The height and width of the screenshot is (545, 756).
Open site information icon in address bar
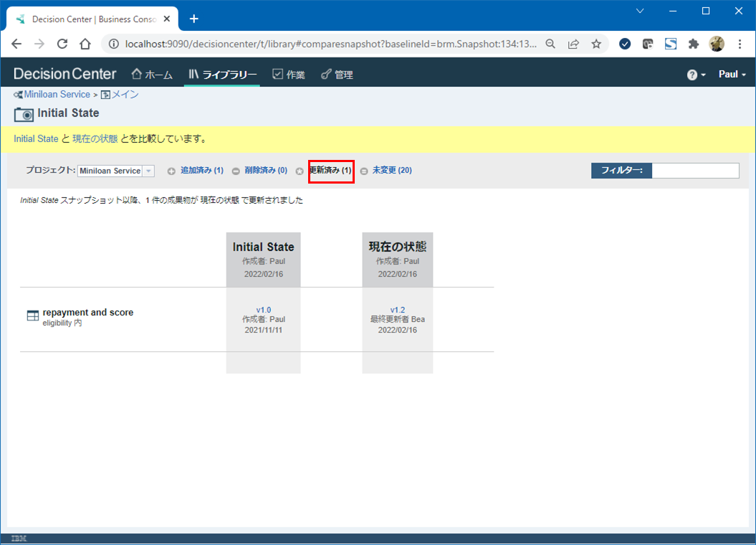tap(114, 44)
